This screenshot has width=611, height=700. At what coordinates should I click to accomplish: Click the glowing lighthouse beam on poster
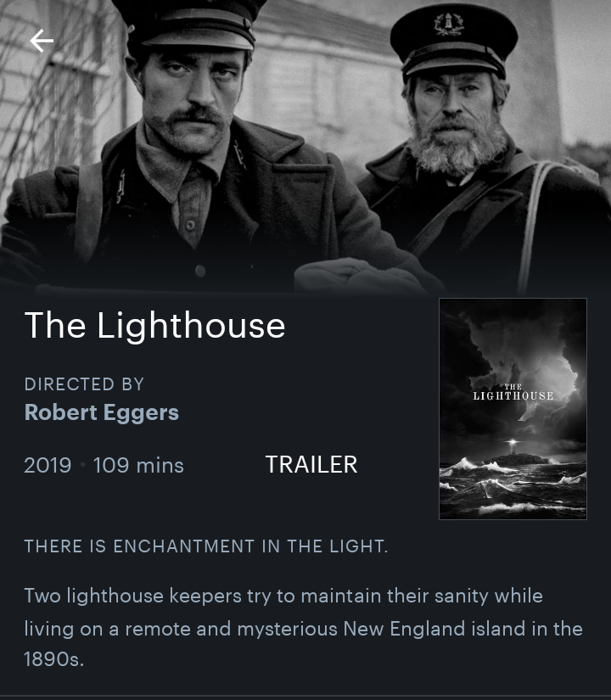(513, 443)
